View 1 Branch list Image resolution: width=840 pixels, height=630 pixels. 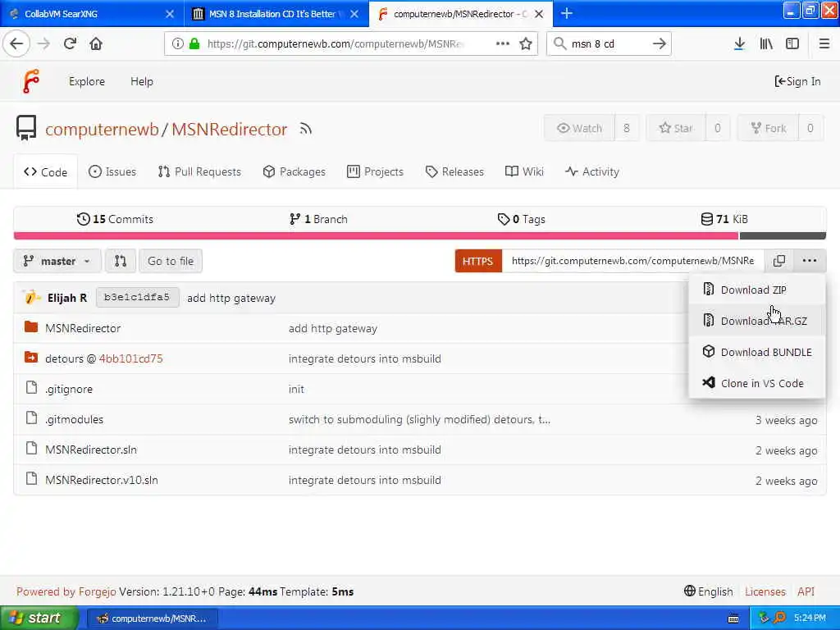(x=318, y=219)
